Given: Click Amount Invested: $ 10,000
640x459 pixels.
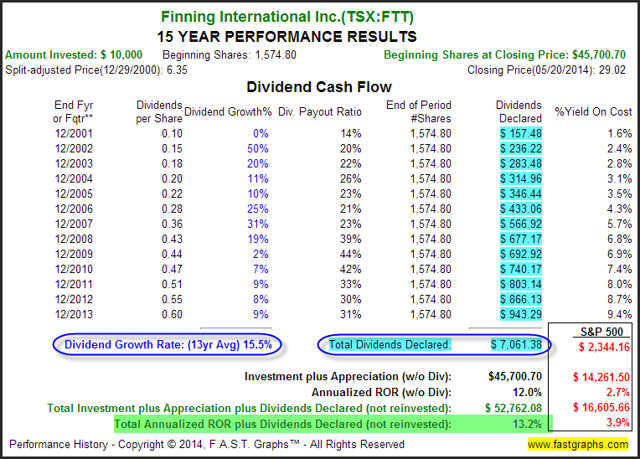Looking at the screenshot, I should [73, 55].
